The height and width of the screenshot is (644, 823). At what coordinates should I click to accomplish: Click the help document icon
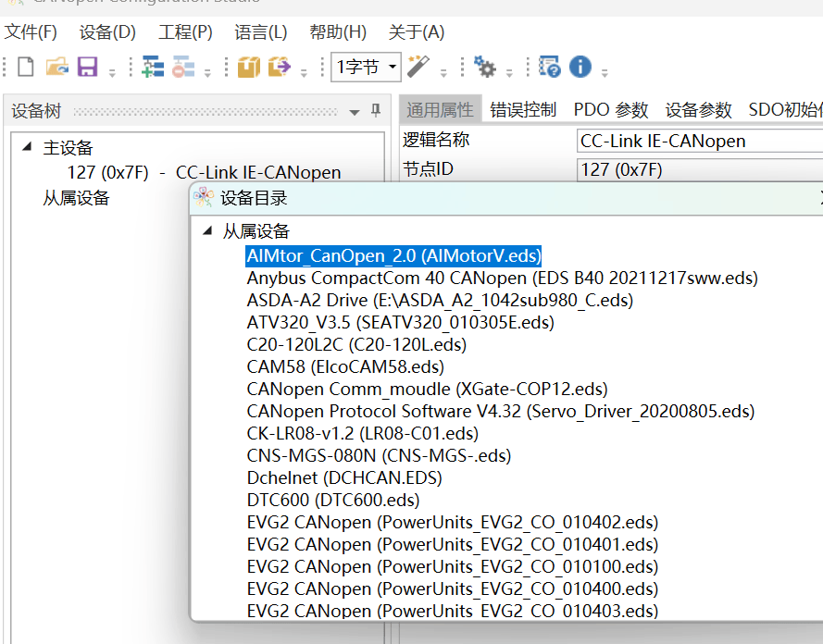click(550, 68)
